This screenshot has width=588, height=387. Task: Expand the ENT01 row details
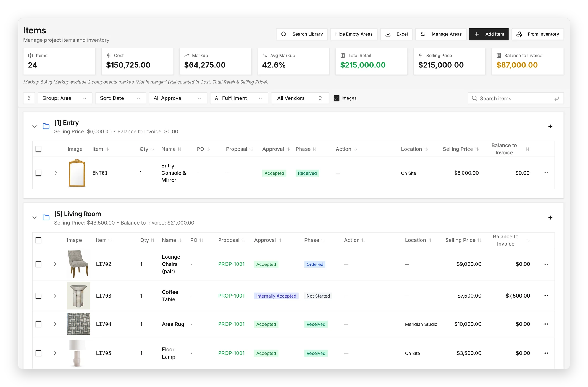tap(56, 173)
